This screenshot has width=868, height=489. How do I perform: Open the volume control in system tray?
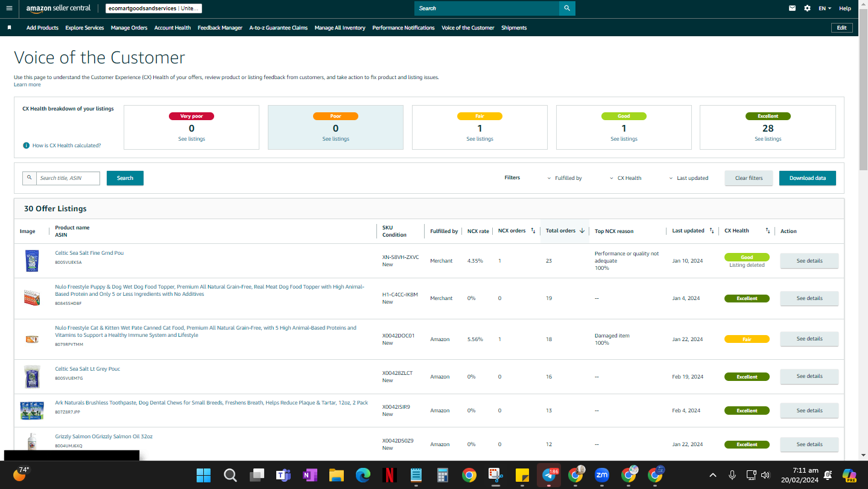765,475
